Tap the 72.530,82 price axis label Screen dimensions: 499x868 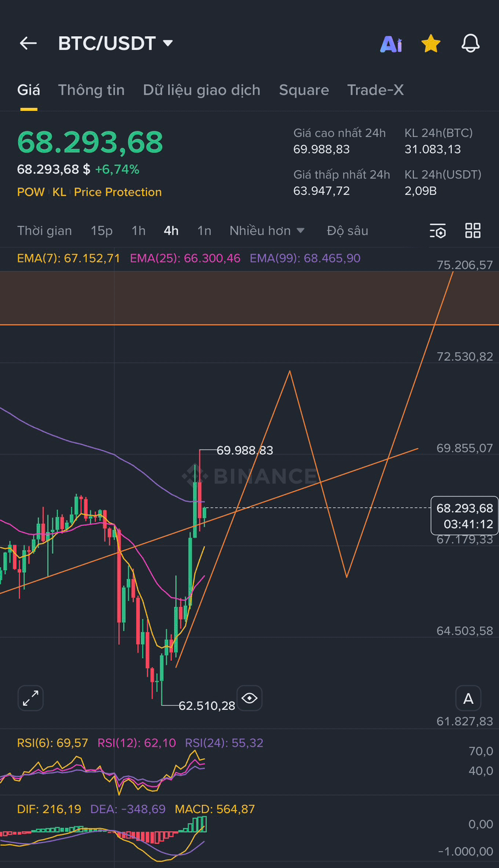[465, 356]
